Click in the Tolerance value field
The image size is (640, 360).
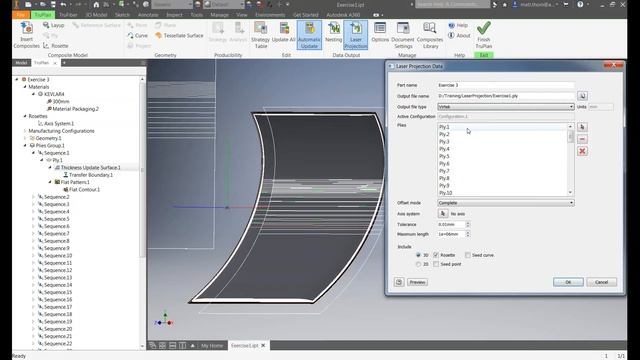pyautogui.click(x=451, y=224)
